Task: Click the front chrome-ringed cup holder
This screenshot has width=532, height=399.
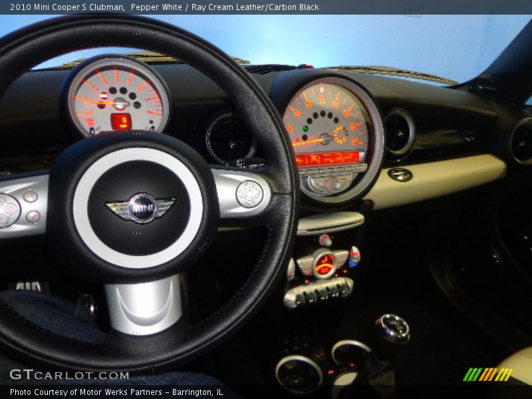Action: tap(299, 374)
